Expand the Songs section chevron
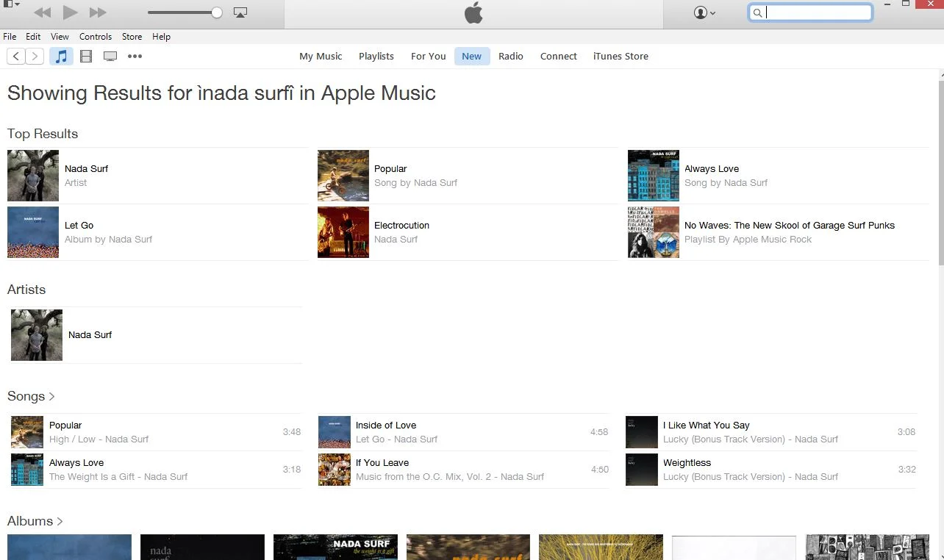Screen dimensions: 944x560 pos(52,397)
